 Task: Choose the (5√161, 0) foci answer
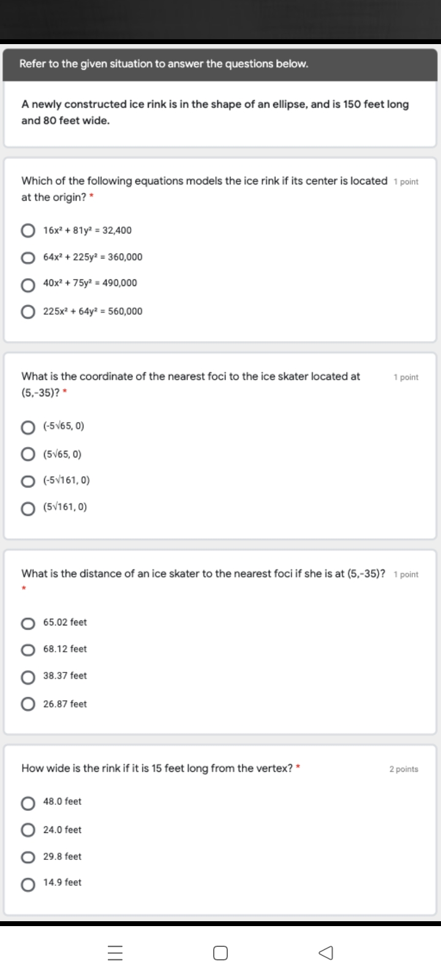point(28,508)
